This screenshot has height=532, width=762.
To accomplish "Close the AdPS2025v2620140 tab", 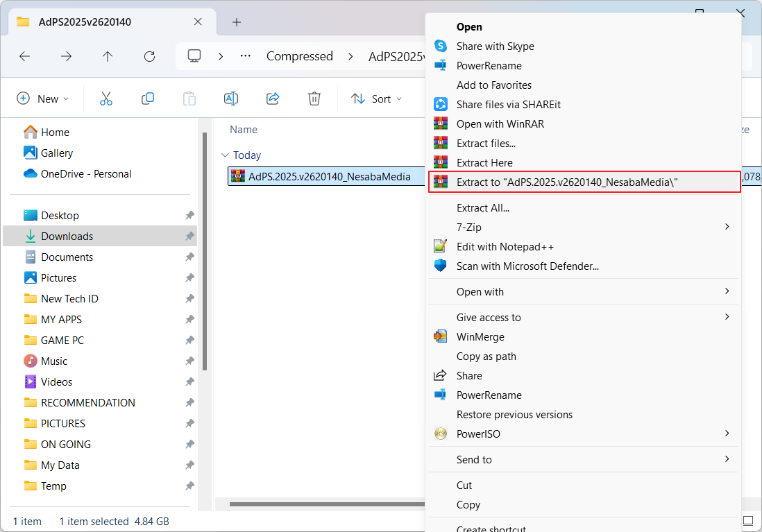I will [198, 22].
